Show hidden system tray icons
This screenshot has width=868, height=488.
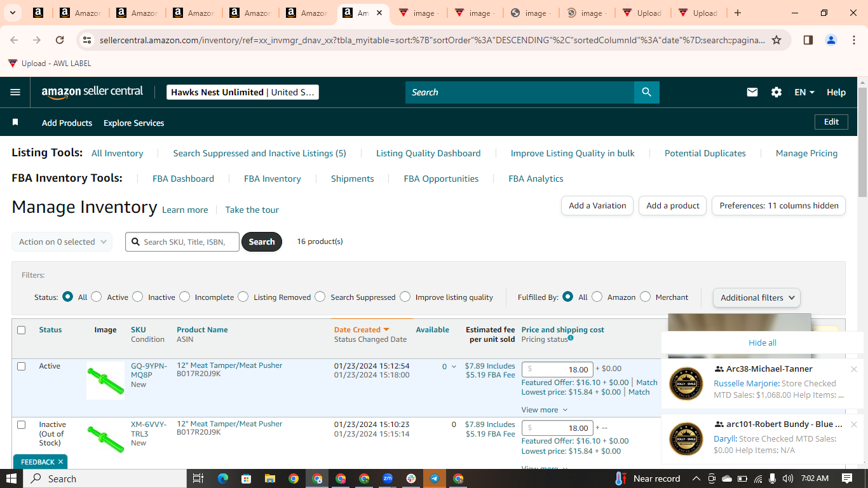click(x=696, y=478)
